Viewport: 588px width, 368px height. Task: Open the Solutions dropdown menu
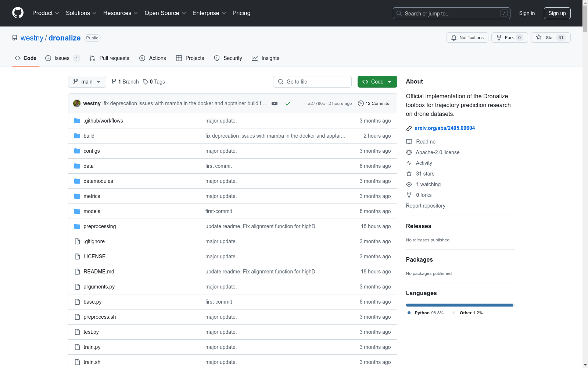[81, 13]
